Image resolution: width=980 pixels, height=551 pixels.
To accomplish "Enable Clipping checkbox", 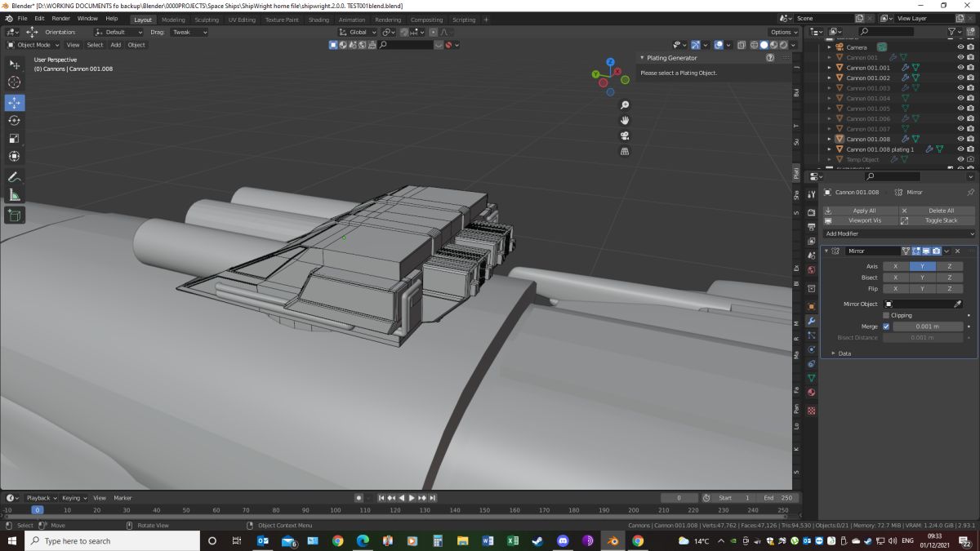I will click(886, 315).
